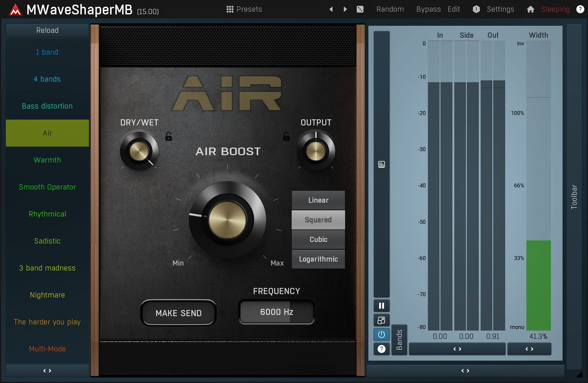Click the random dice preset icon
This screenshot has width=588, height=383.
[360, 9]
